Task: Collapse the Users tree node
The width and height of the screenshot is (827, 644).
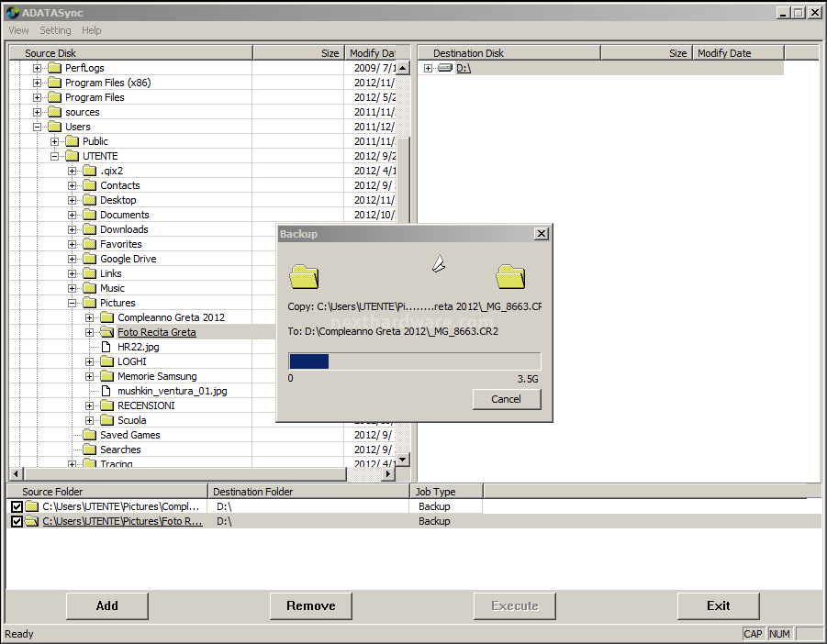Action: [37, 127]
